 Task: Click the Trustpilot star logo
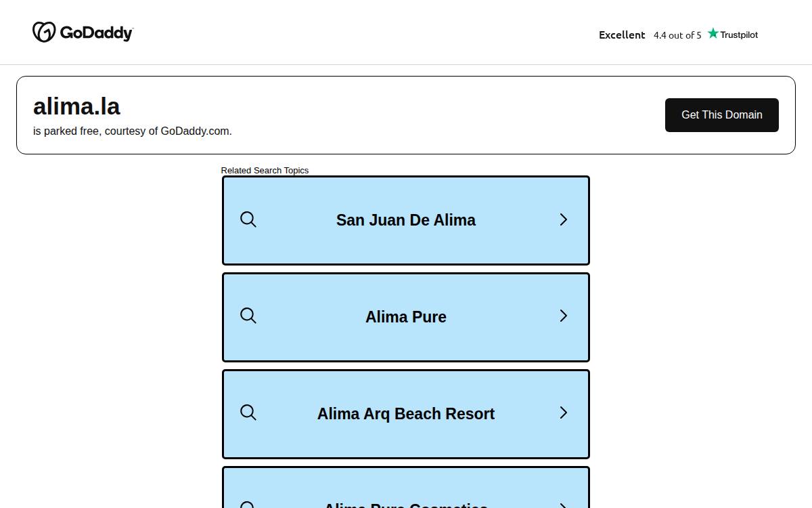tap(733, 34)
